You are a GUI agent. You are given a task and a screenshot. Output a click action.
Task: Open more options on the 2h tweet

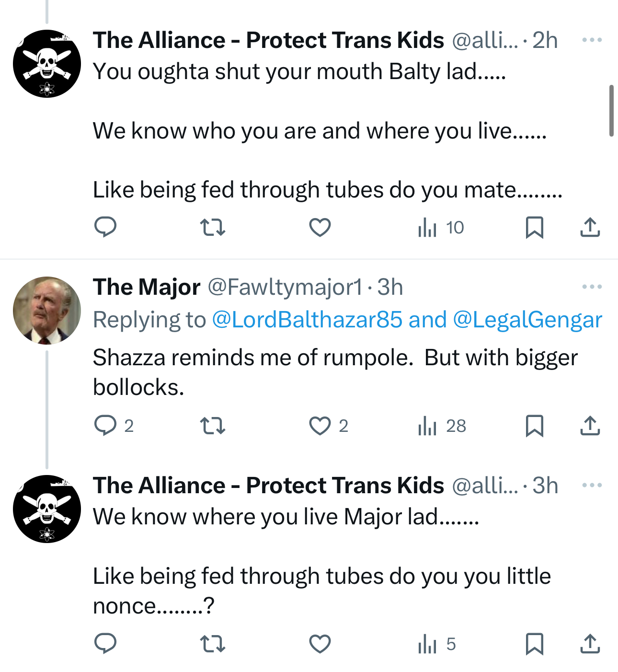tap(592, 40)
